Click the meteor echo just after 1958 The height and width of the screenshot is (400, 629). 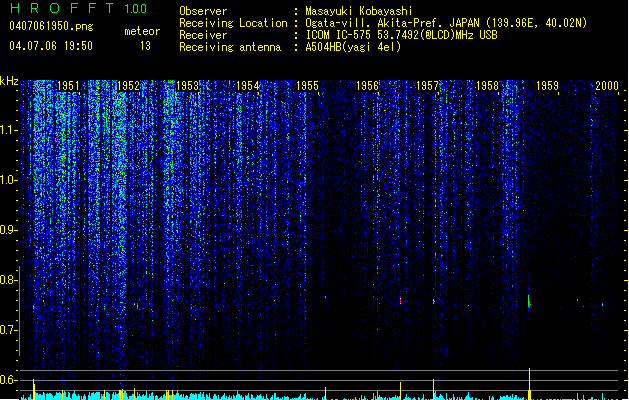(x=529, y=301)
